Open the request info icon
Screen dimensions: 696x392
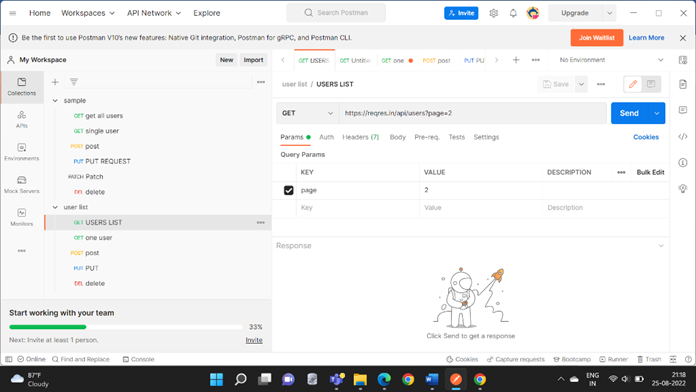point(683,162)
